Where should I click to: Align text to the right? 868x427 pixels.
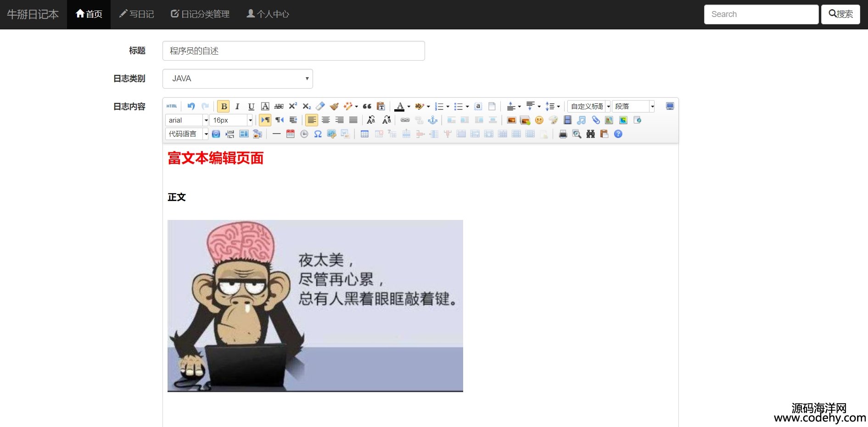[339, 120]
